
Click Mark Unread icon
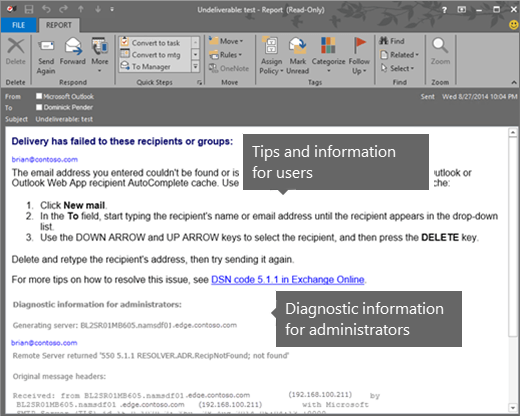[x=298, y=56]
